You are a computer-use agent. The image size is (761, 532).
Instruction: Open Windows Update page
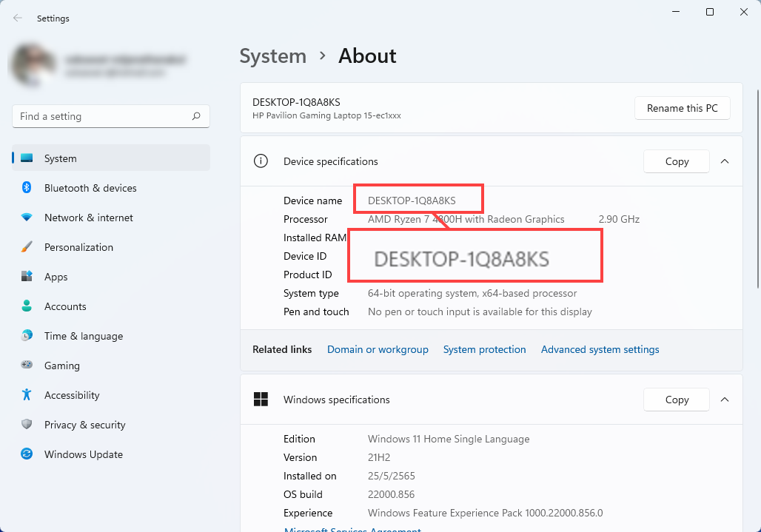(111, 454)
